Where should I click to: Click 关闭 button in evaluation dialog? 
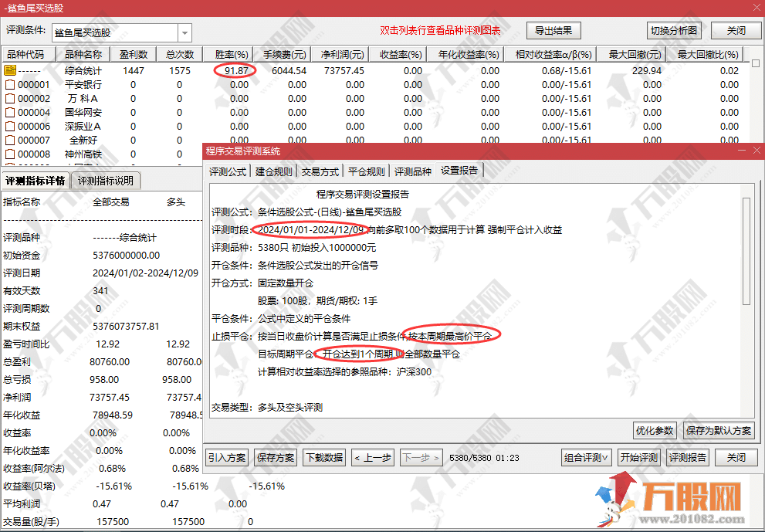click(x=736, y=458)
